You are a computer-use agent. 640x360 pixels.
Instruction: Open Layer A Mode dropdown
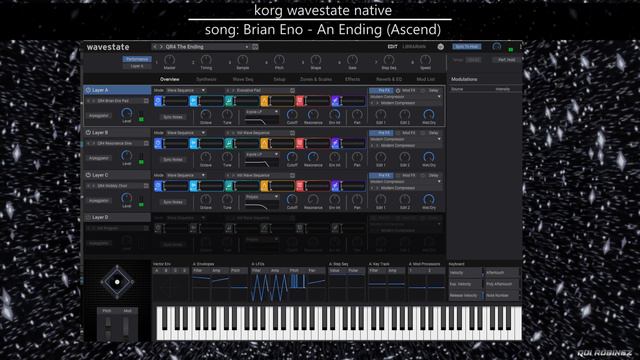tap(186, 90)
